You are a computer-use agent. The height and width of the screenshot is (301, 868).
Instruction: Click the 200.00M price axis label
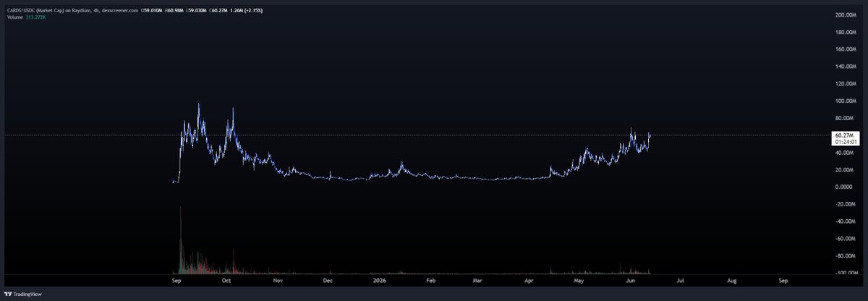[846, 14]
